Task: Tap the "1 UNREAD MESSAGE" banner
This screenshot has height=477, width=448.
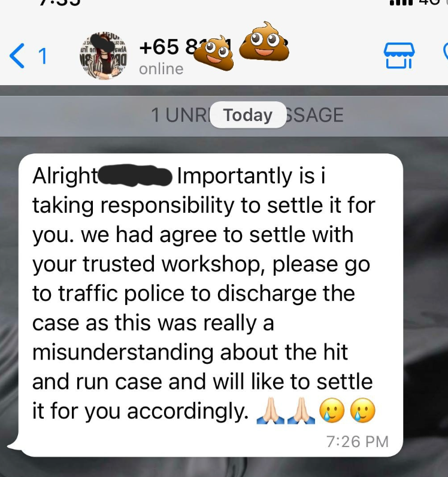Action: [x=224, y=116]
